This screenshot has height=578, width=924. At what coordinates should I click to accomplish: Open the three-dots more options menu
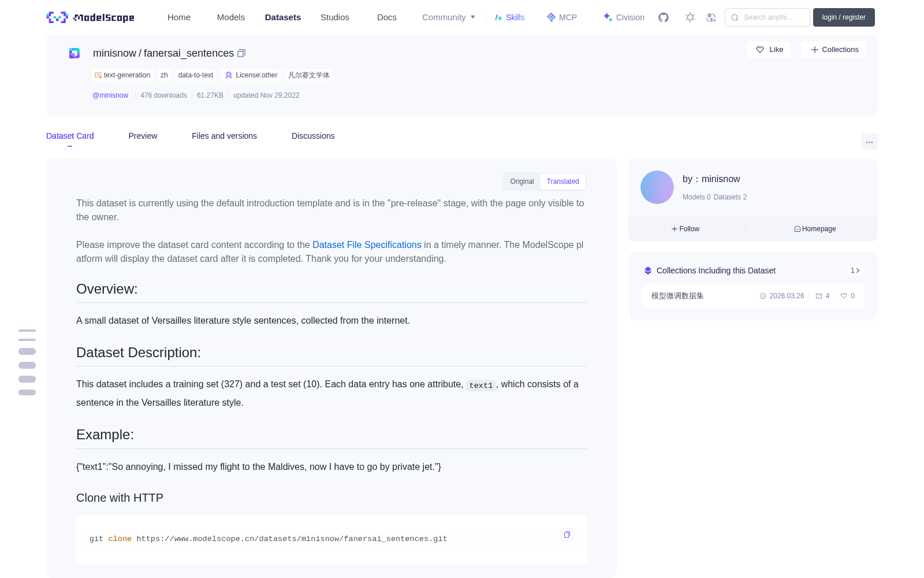(x=869, y=142)
